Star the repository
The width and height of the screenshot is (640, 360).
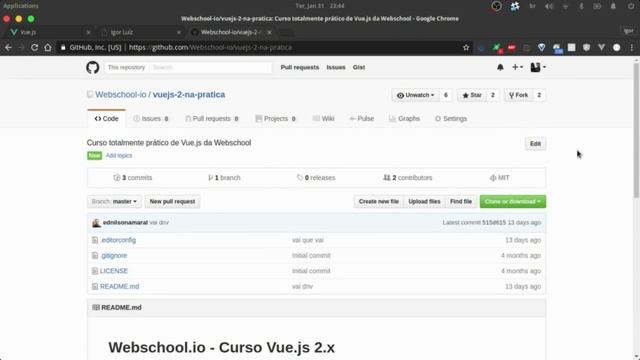(472, 95)
